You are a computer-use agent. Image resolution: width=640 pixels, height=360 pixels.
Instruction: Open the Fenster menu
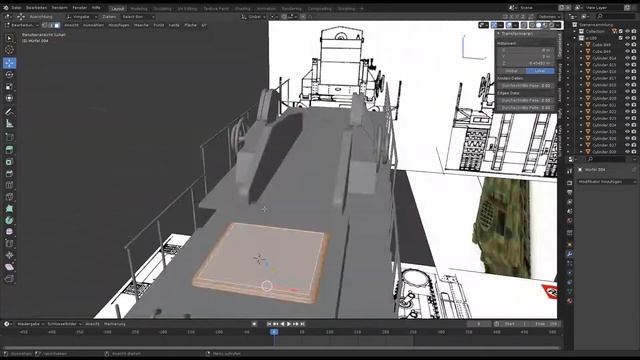[80, 8]
